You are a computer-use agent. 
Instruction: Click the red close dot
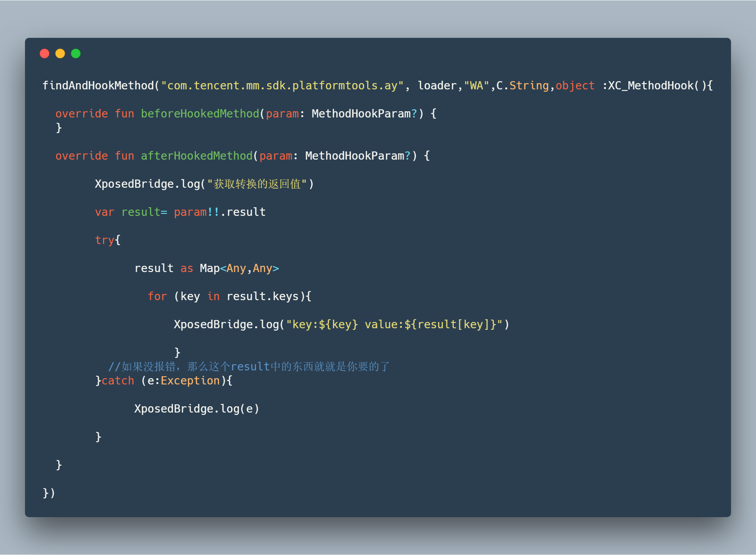pyautogui.click(x=45, y=53)
